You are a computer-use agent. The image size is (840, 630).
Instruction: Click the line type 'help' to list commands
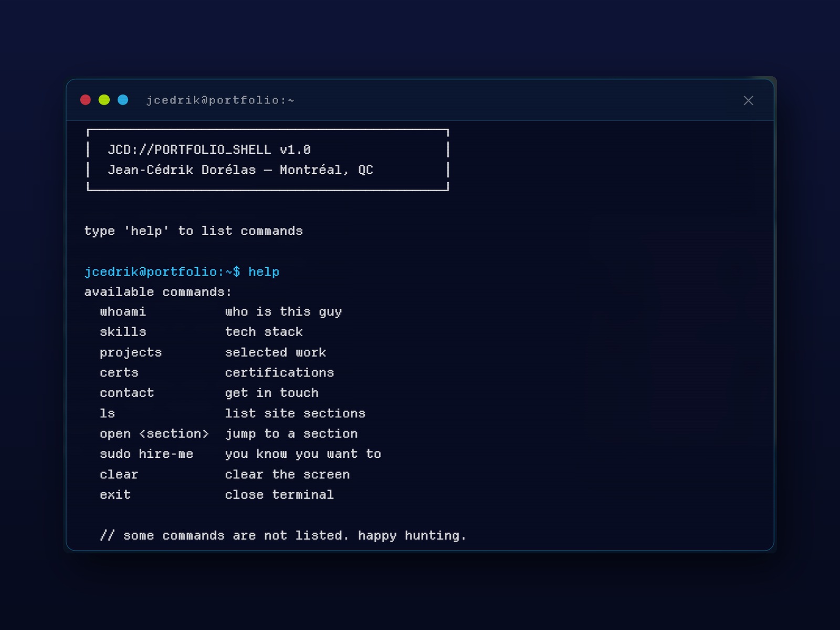point(193,231)
